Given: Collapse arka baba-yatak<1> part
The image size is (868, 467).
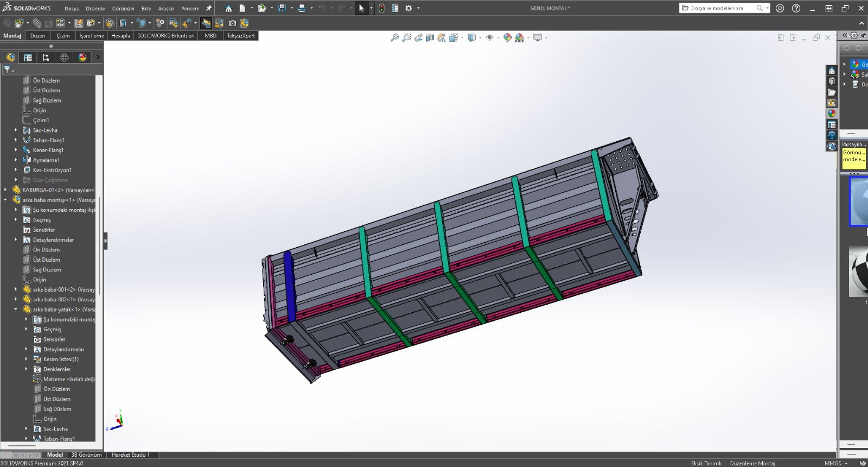Looking at the screenshot, I should click(16, 309).
